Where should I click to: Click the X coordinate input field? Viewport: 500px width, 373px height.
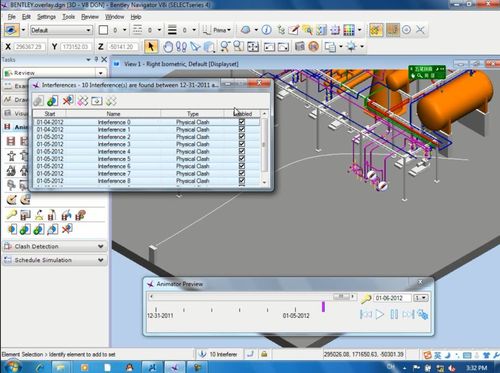tap(29, 47)
